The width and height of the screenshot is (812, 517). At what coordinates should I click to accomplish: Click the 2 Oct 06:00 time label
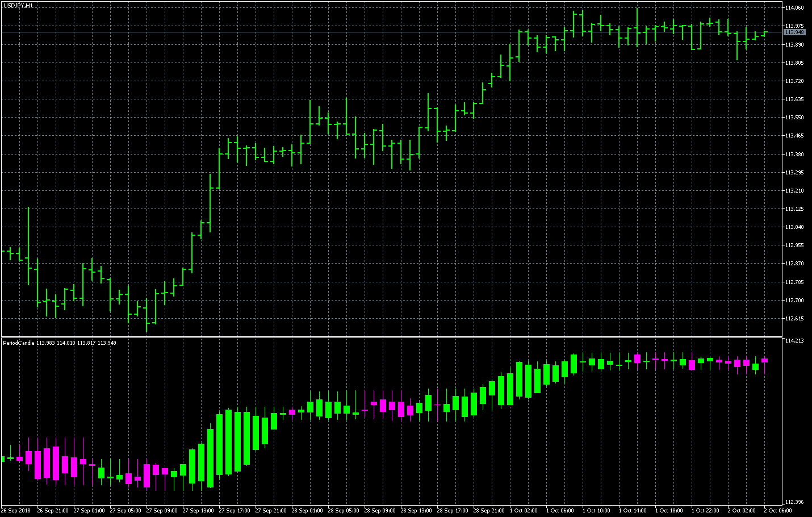(778, 511)
